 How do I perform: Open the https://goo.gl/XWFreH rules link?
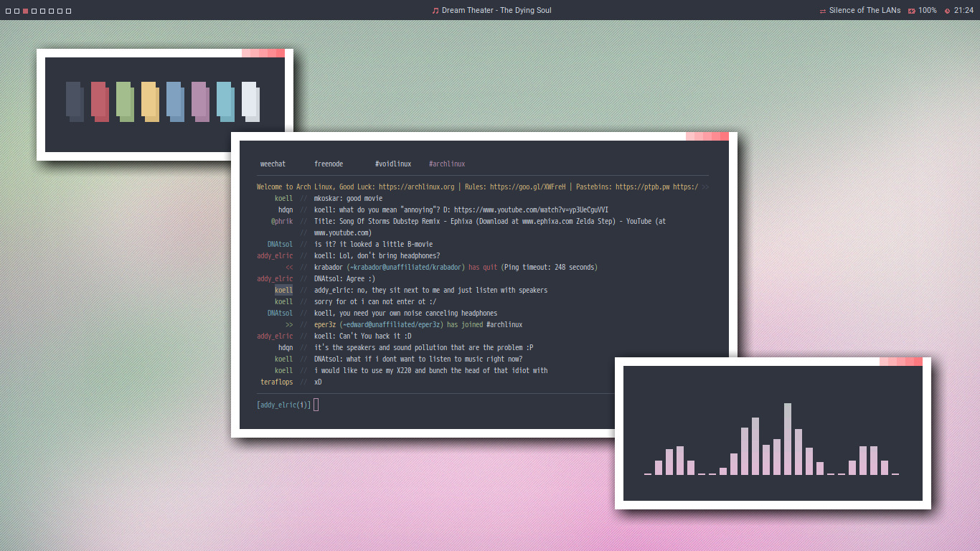pos(527,187)
